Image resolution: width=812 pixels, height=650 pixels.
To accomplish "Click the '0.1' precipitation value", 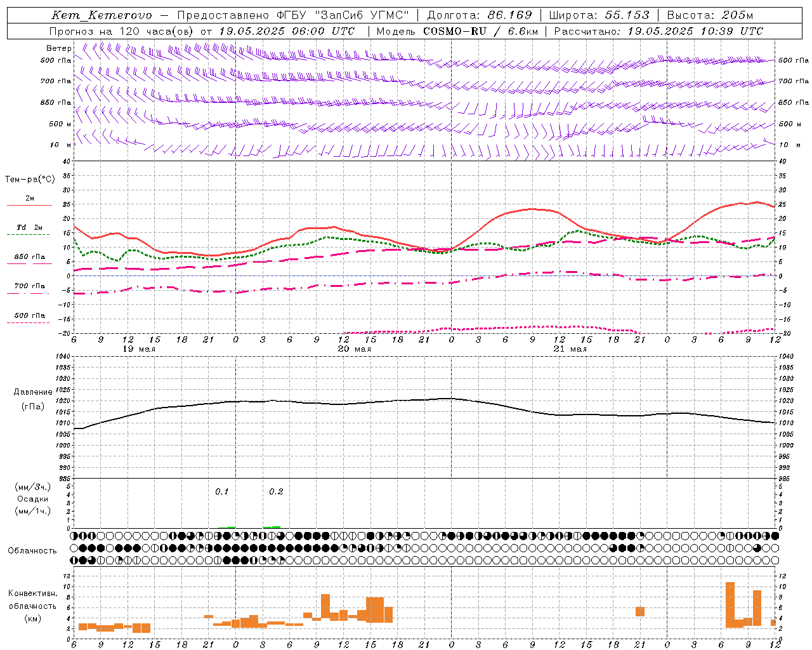I will pyautogui.click(x=221, y=492).
